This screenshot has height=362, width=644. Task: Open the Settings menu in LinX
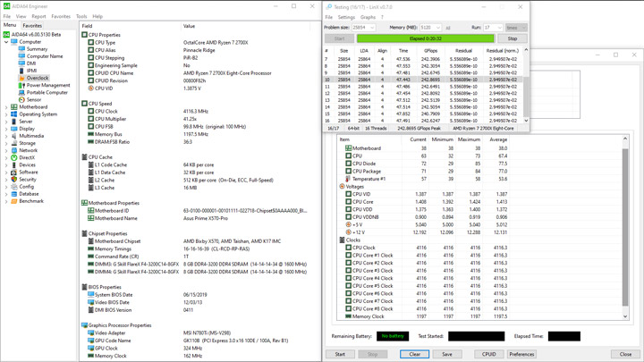346,17
